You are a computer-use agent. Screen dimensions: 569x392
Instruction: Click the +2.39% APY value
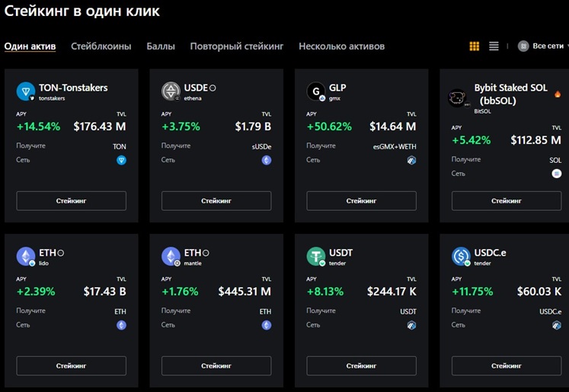pyautogui.click(x=36, y=292)
